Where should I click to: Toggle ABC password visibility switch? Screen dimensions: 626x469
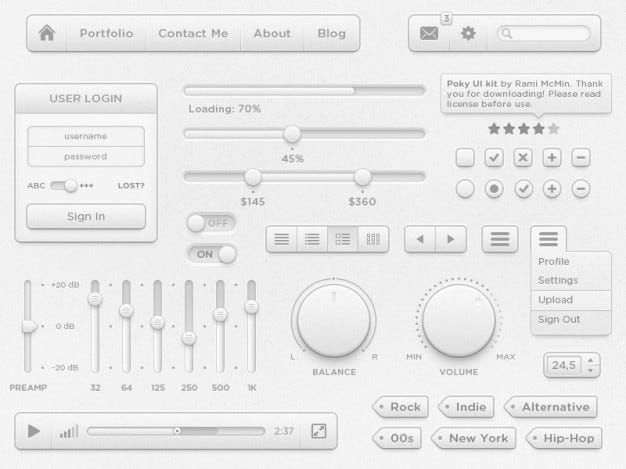64,186
